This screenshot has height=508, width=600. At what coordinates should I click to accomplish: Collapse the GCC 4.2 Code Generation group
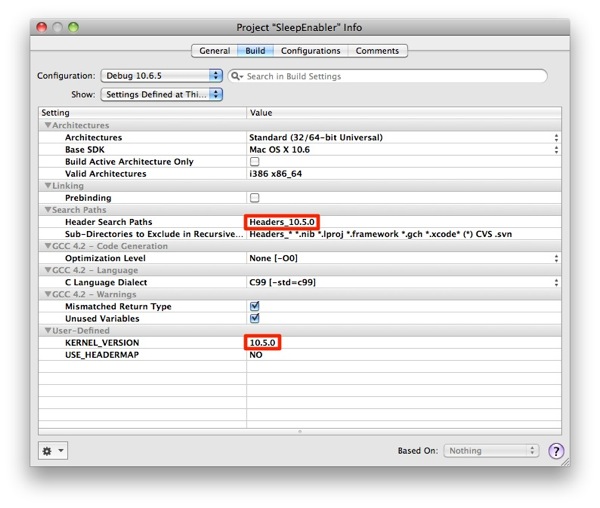[x=48, y=246]
